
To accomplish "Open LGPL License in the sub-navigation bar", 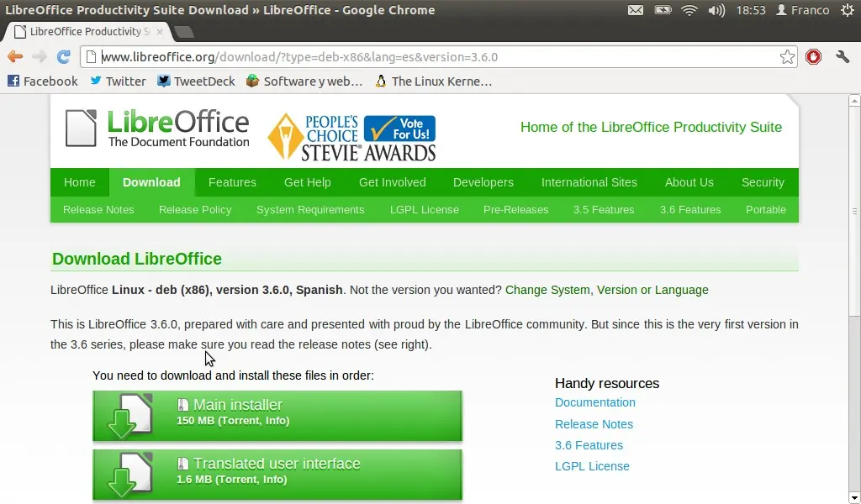I will point(425,209).
